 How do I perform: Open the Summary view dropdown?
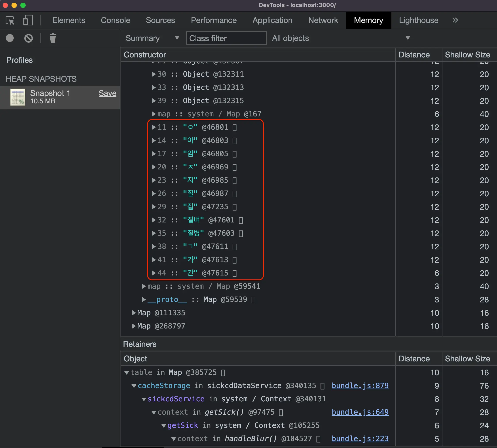152,38
